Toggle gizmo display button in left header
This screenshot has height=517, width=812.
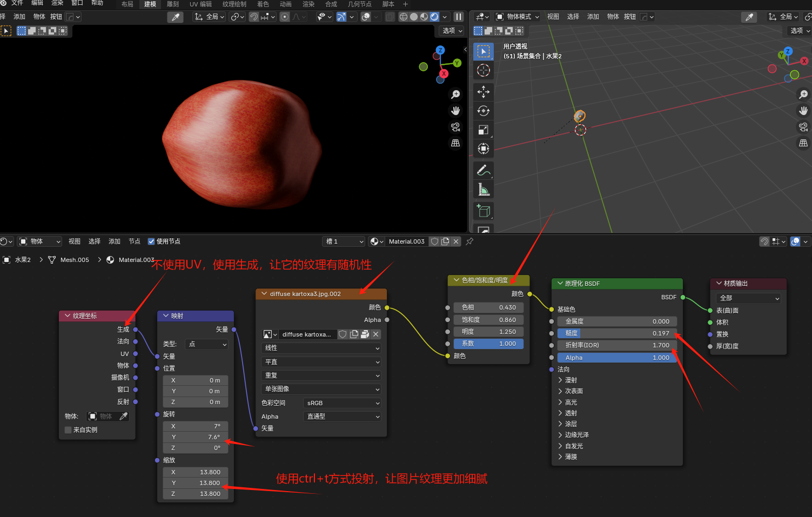(x=341, y=17)
